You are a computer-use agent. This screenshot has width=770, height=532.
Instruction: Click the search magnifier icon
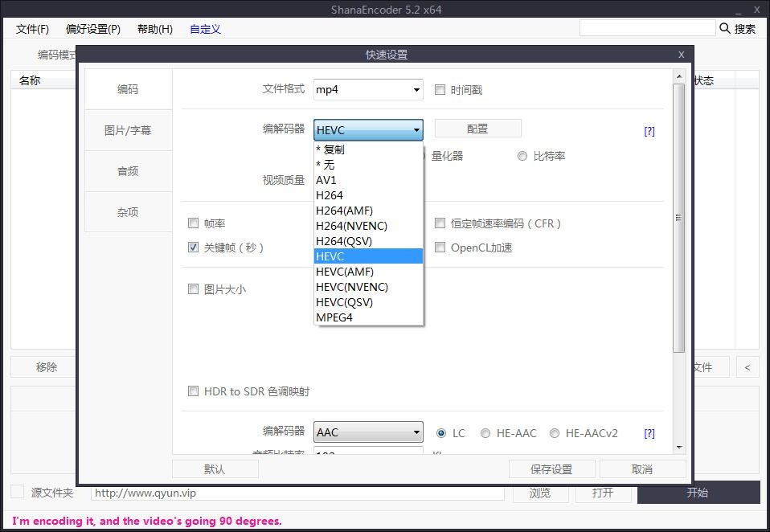(x=724, y=29)
